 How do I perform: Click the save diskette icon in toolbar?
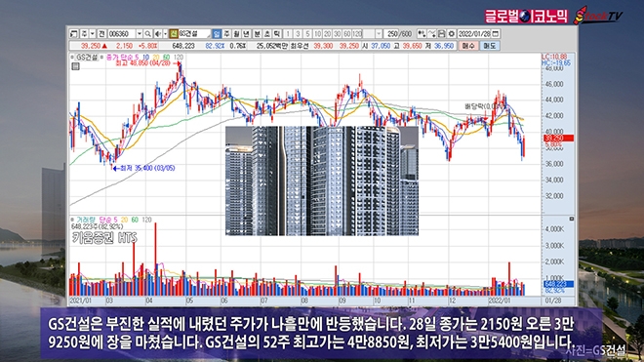(x=441, y=34)
